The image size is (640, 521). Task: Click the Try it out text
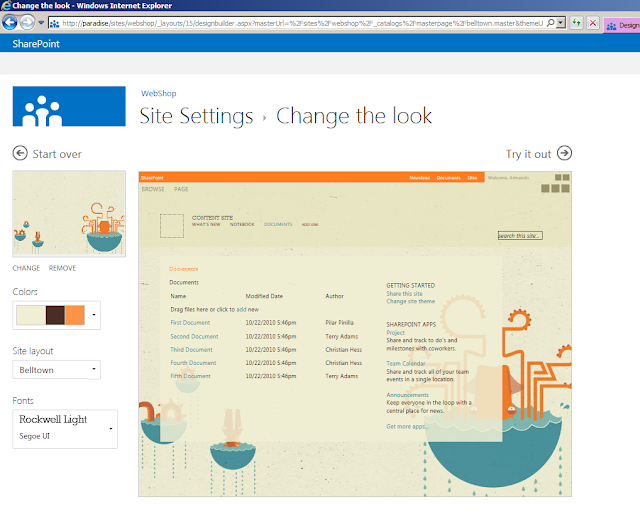pos(528,154)
